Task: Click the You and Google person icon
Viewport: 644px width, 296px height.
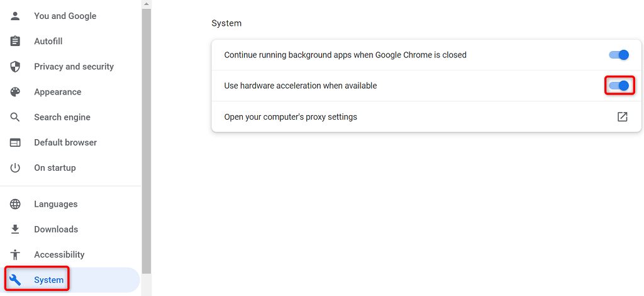Action: 16,16
